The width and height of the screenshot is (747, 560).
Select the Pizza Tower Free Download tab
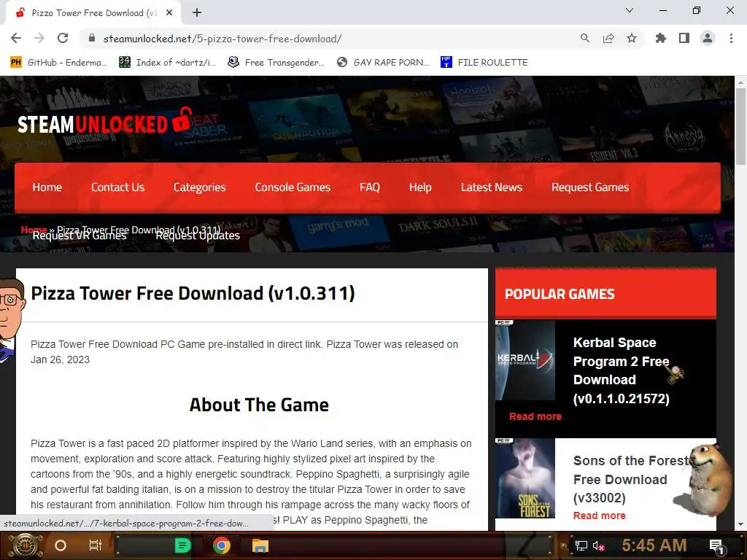coord(94,13)
